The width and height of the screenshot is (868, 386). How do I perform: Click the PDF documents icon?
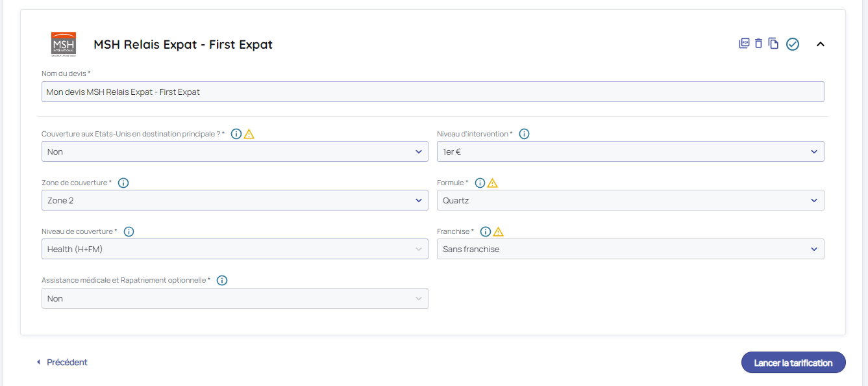click(744, 44)
